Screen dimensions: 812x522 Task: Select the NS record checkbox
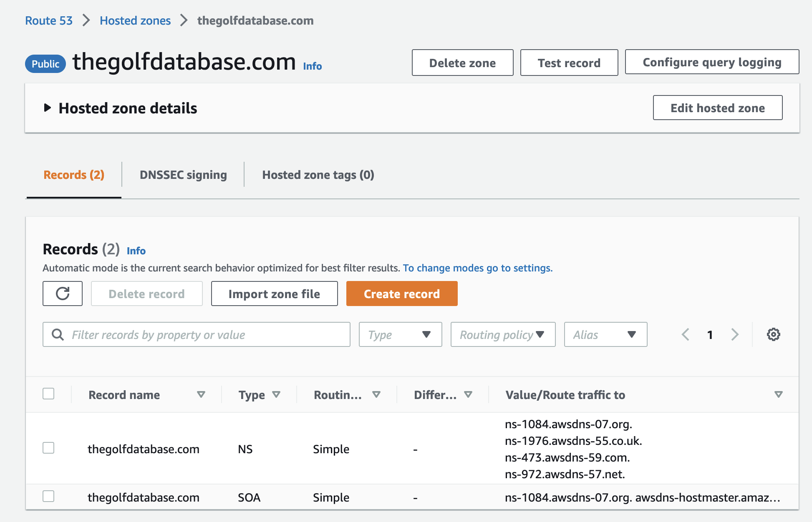(48, 448)
